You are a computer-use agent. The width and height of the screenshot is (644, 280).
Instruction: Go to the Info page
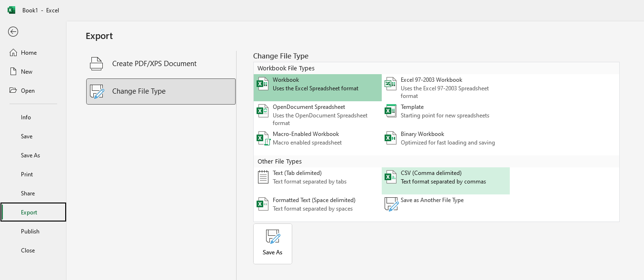point(26,117)
